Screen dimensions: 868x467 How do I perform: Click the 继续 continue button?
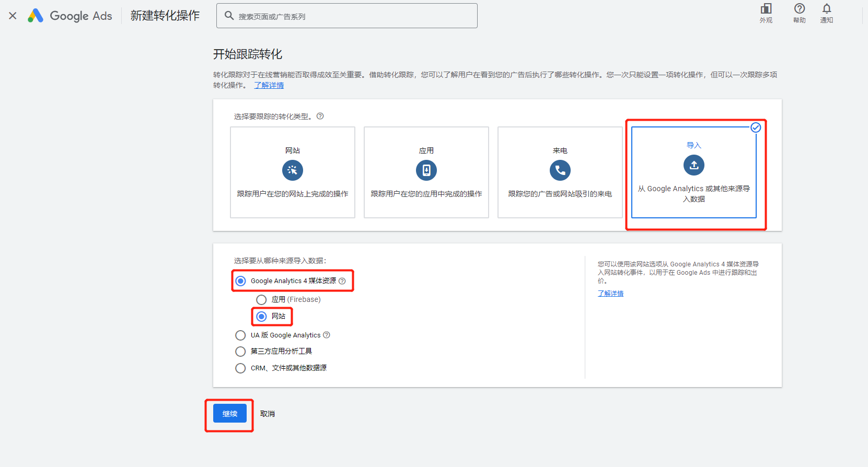point(230,414)
